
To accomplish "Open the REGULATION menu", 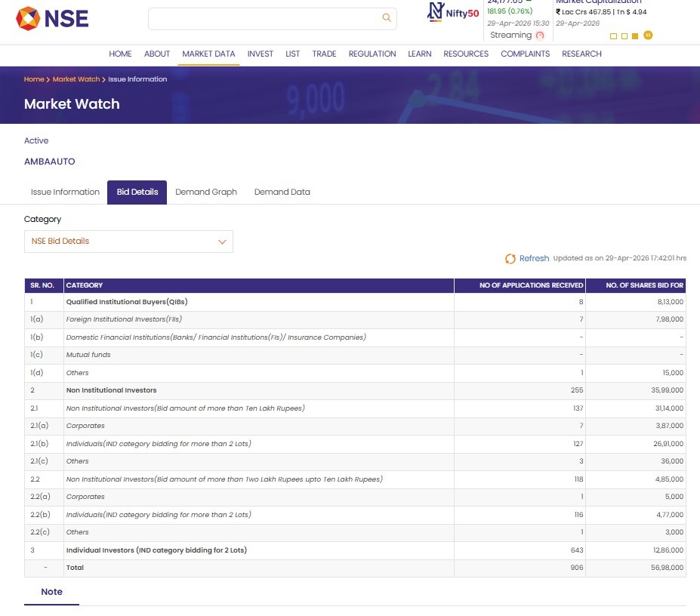I will pyautogui.click(x=372, y=54).
